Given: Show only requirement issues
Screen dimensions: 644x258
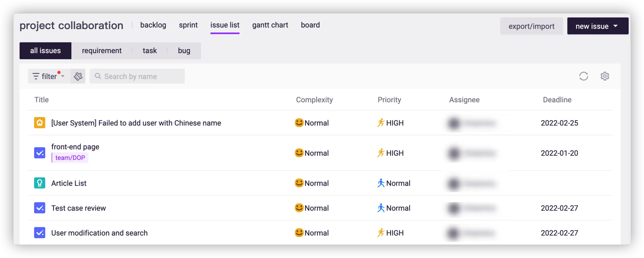Looking at the screenshot, I should [x=101, y=51].
